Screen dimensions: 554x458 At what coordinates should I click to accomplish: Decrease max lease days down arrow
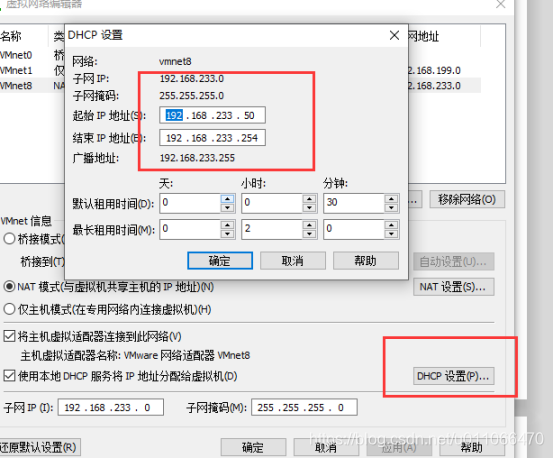228,234
